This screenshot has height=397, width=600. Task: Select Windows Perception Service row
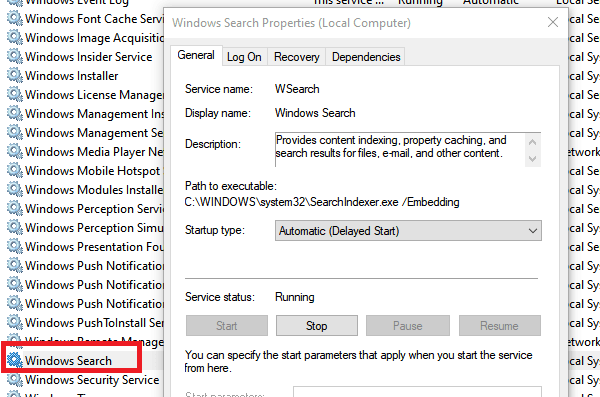coord(94,209)
